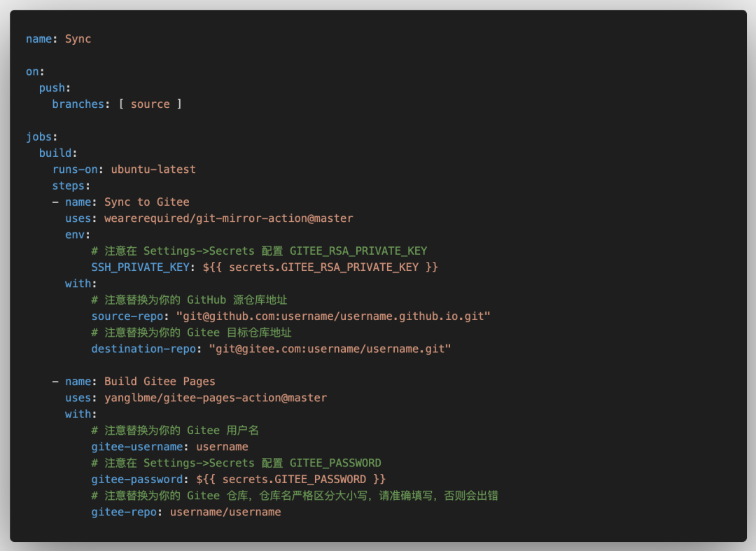Click comment mentioning Gitee 用户名
The image size is (756, 551).
[175, 431]
